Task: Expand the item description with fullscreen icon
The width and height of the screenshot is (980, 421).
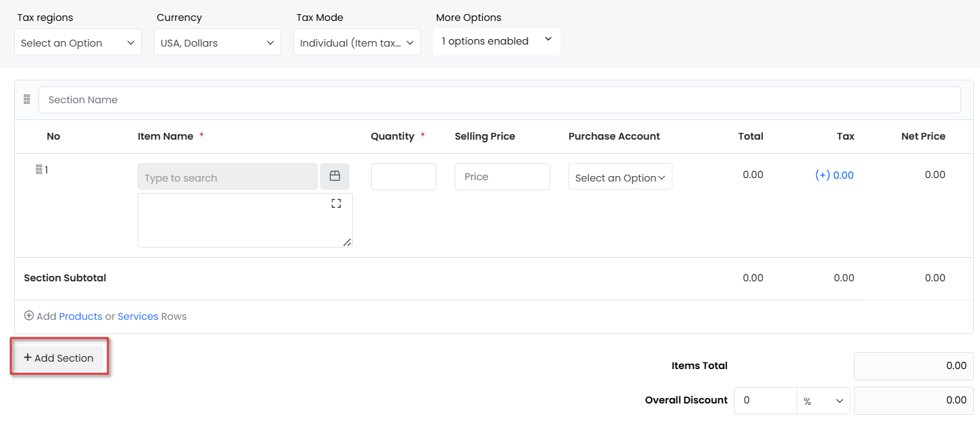Action: click(336, 203)
